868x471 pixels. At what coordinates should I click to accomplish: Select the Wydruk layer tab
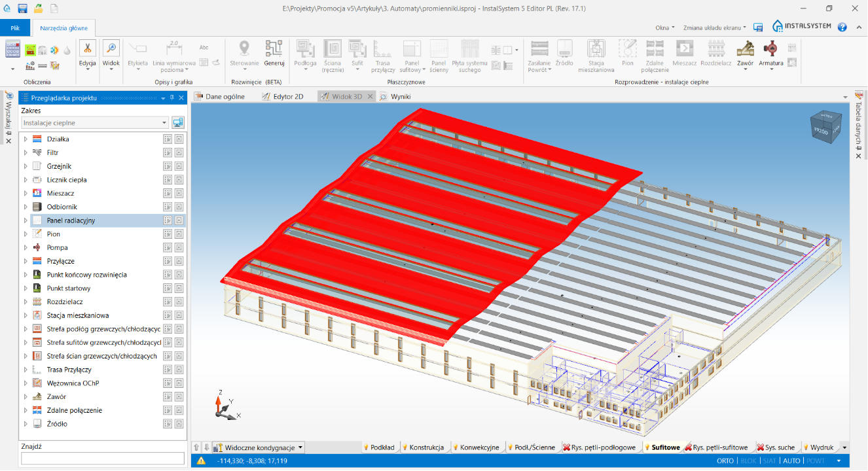coord(818,447)
